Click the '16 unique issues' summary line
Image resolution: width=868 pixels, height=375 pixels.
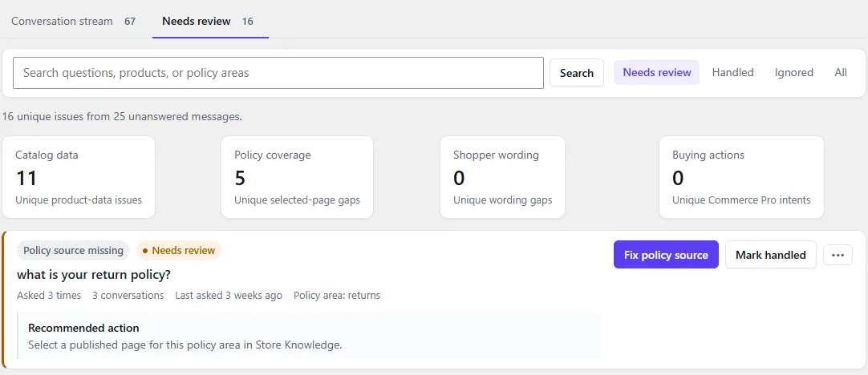pyautogui.click(x=122, y=117)
